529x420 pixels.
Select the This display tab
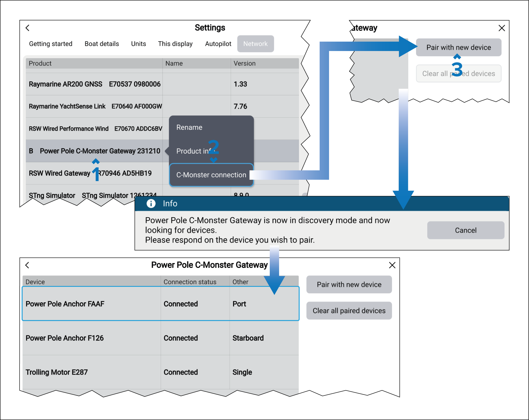coord(175,44)
